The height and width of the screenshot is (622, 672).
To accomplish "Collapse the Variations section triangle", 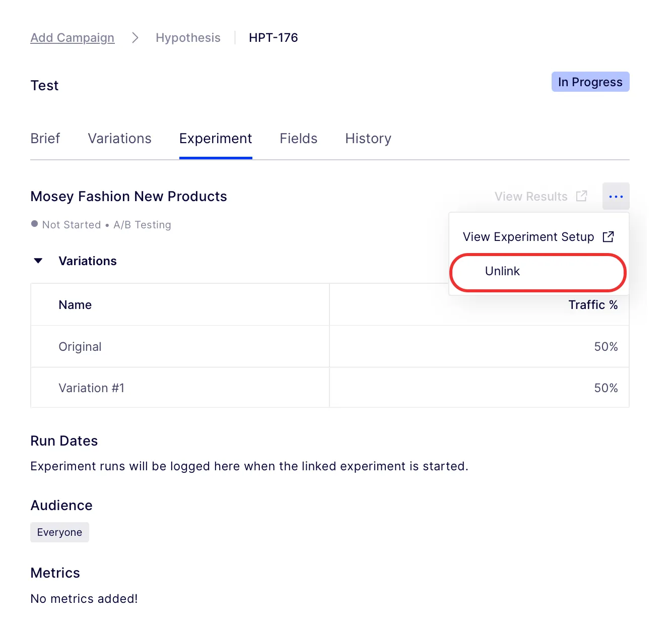I will (38, 261).
